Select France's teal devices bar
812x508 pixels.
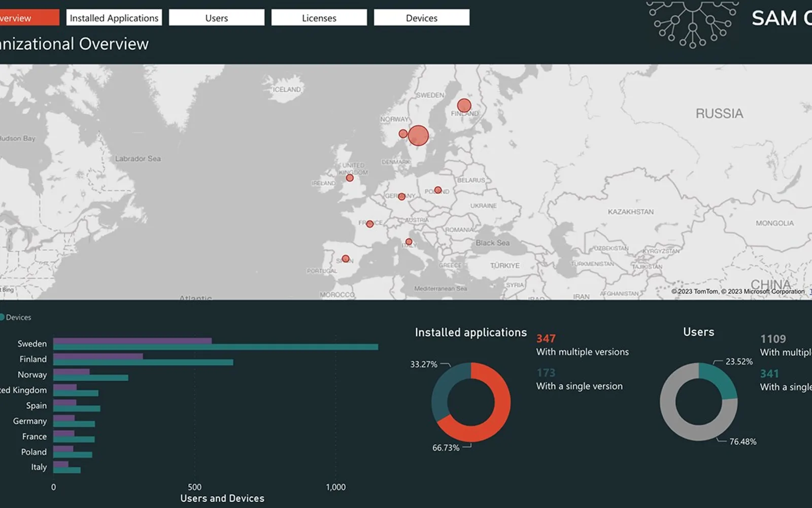click(74, 439)
